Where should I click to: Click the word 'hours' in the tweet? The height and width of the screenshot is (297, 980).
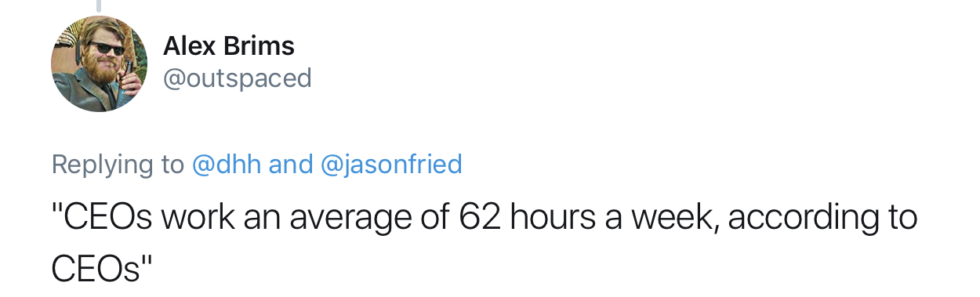click(552, 218)
